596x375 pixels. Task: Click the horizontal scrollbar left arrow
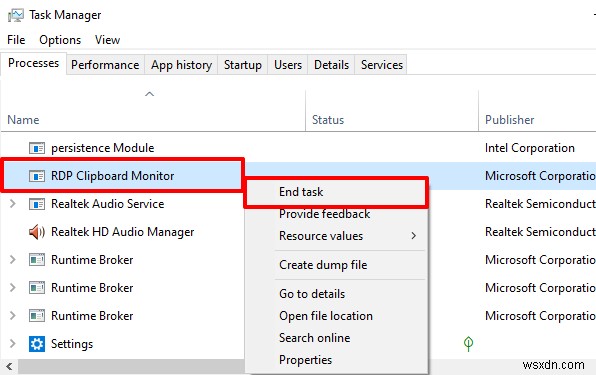pyautogui.click(x=9, y=367)
